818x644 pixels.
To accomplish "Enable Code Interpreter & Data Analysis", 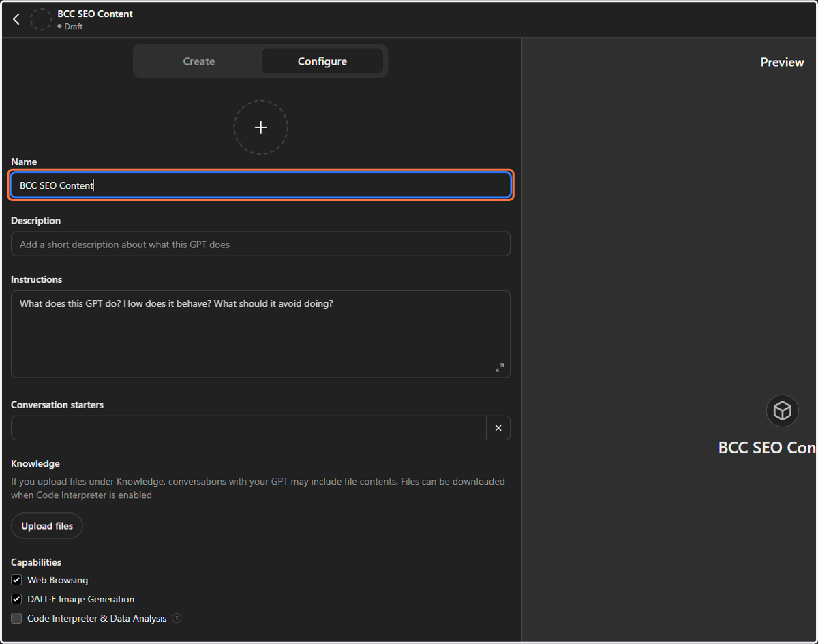I will 16,619.
